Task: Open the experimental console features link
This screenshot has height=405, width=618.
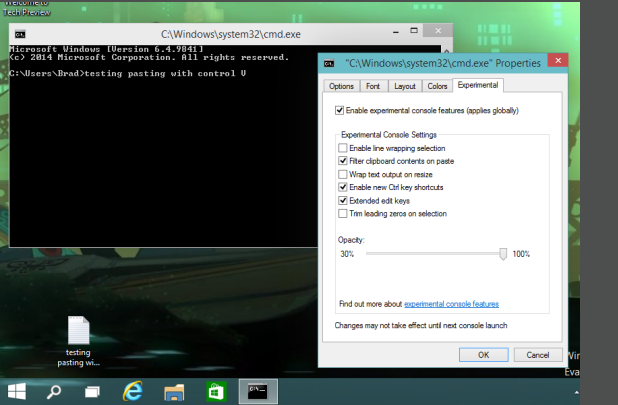Action: (x=451, y=304)
